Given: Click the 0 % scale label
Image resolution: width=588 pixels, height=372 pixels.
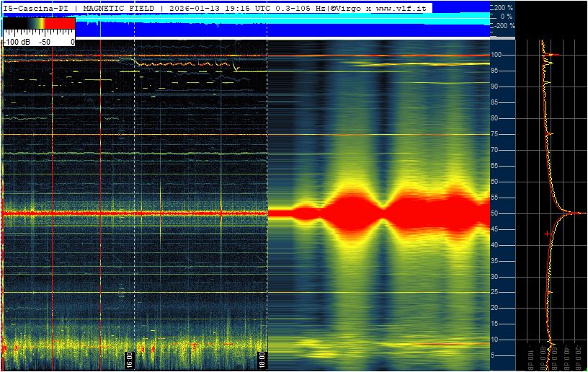Looking at the screenshot, I should 507,17.
